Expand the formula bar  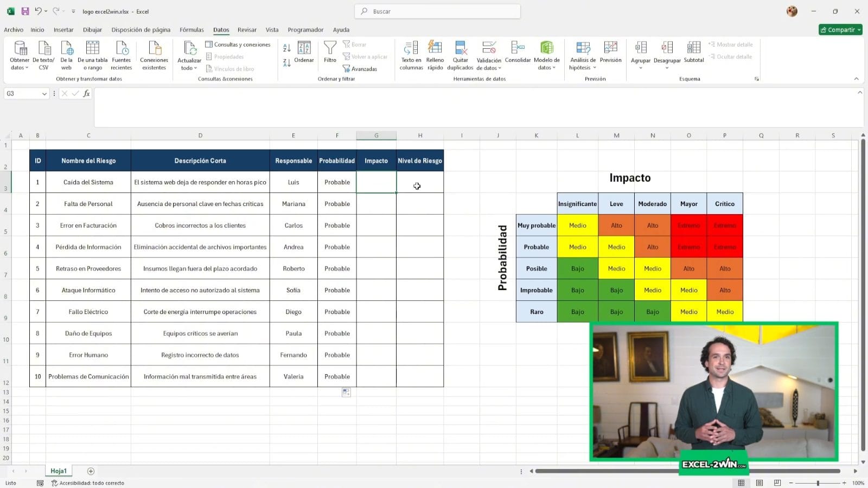pos(860,92)
